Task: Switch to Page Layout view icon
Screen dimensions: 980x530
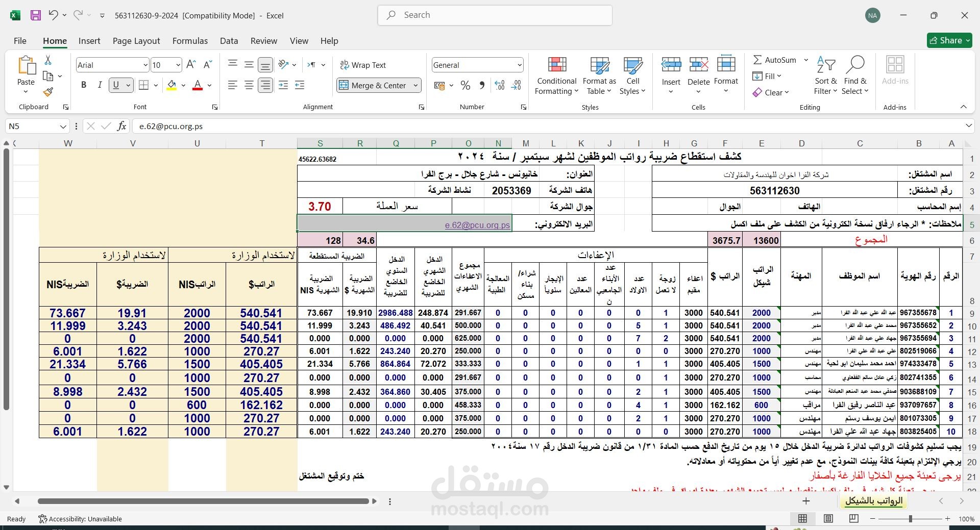Action: pos(828,519)
